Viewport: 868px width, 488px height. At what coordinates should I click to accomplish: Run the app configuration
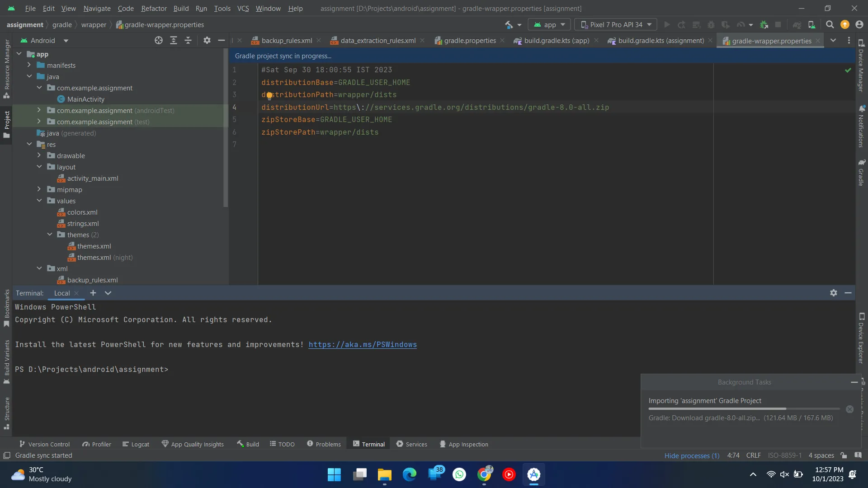click(667, 24)
